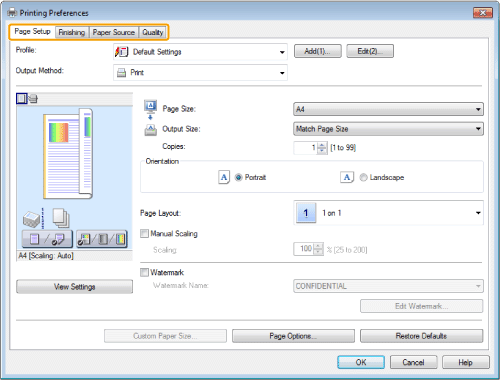Expand the Profile dropdown
Image resolution: width=500 pixels, height=380 pixels.
click(200, 52)
